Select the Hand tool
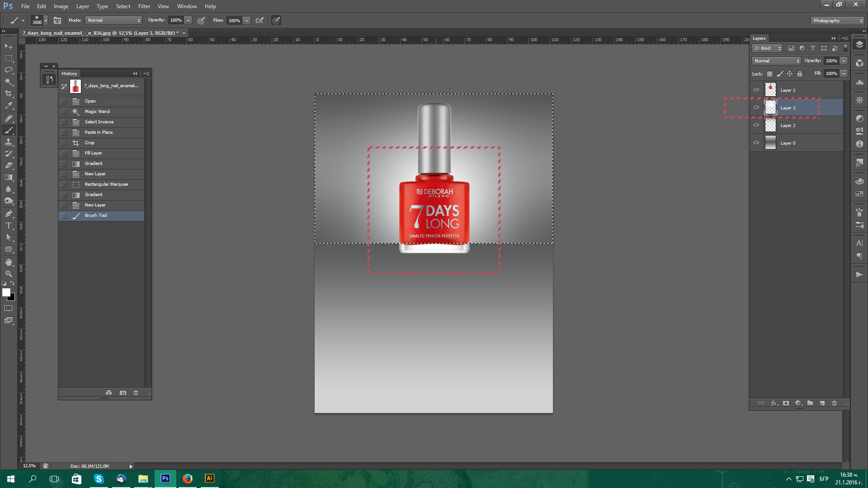This screenshot has width=868, height=488. pyautogui.click(x=9, y=262)
